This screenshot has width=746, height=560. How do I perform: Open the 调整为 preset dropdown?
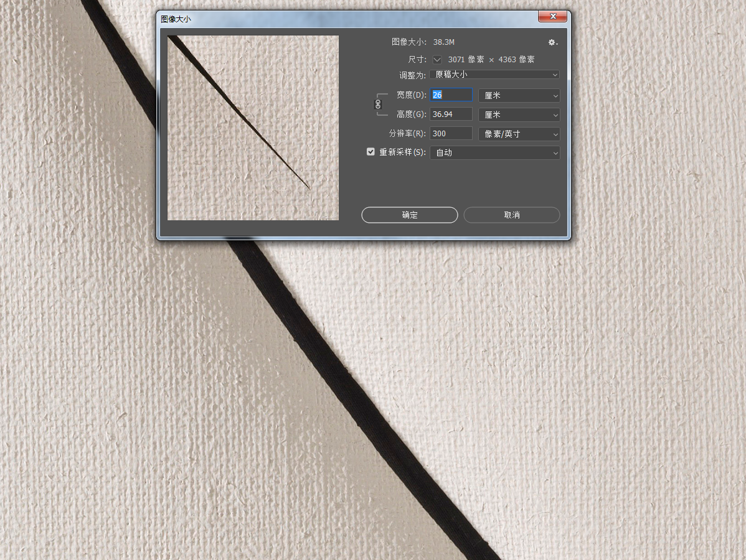pos(494,75)
